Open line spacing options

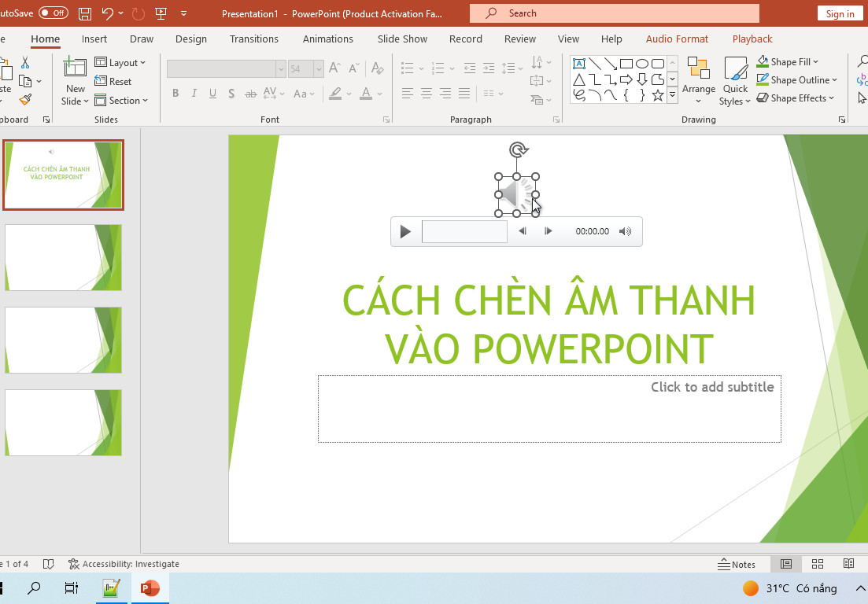click(512, 68)
